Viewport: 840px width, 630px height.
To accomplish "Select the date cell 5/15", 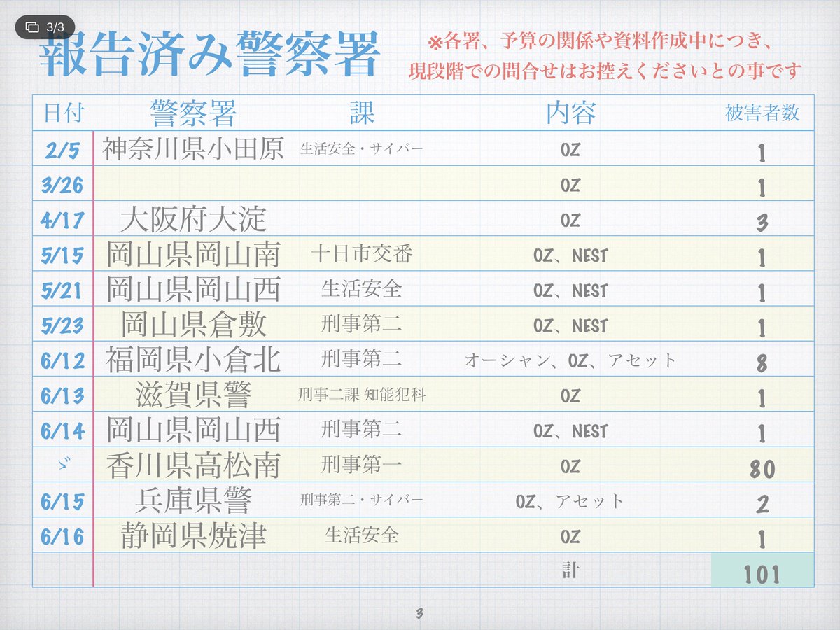I will (x=62, y=255).
